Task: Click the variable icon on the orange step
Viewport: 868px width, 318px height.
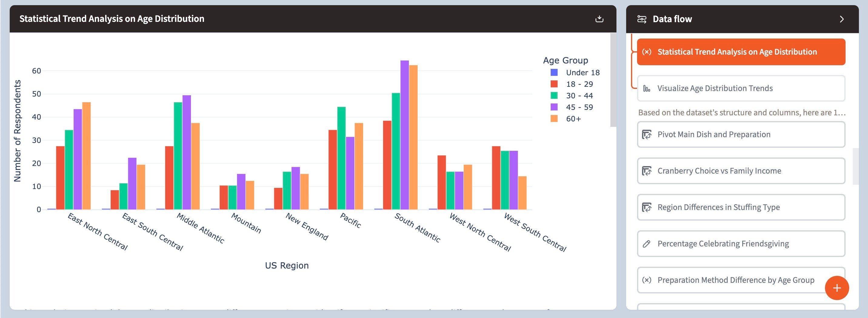Action: coord(646,52)
